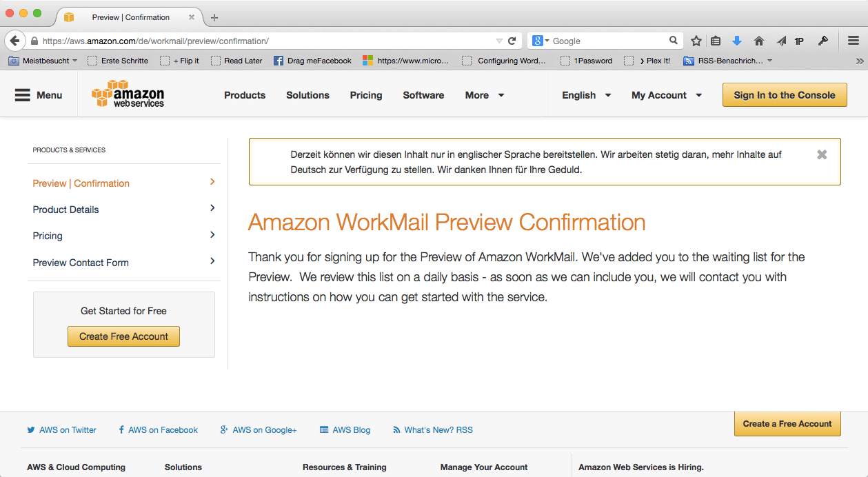The image size is (868, 477).
Task: Click the padlock site identity icon
Action: [x=34, y=41]
